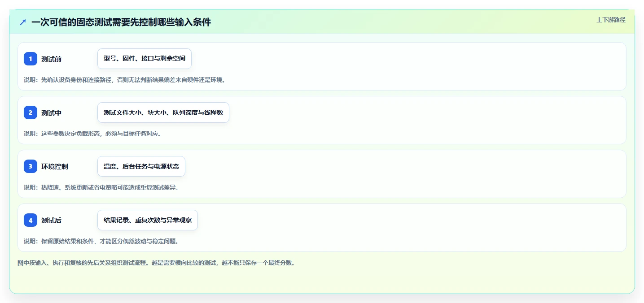644x303 pixels.
Task: Click the 型号、固件、接口与剩余空间 chip
Action: tap(145, 59)
